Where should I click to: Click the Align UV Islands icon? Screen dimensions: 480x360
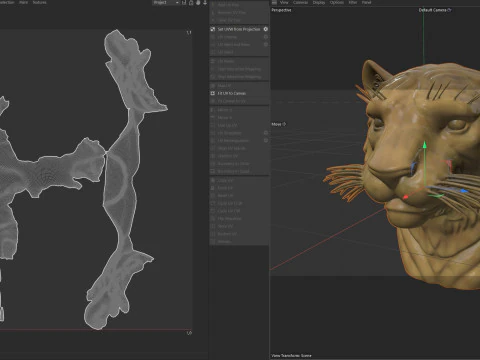coord(213,148)
